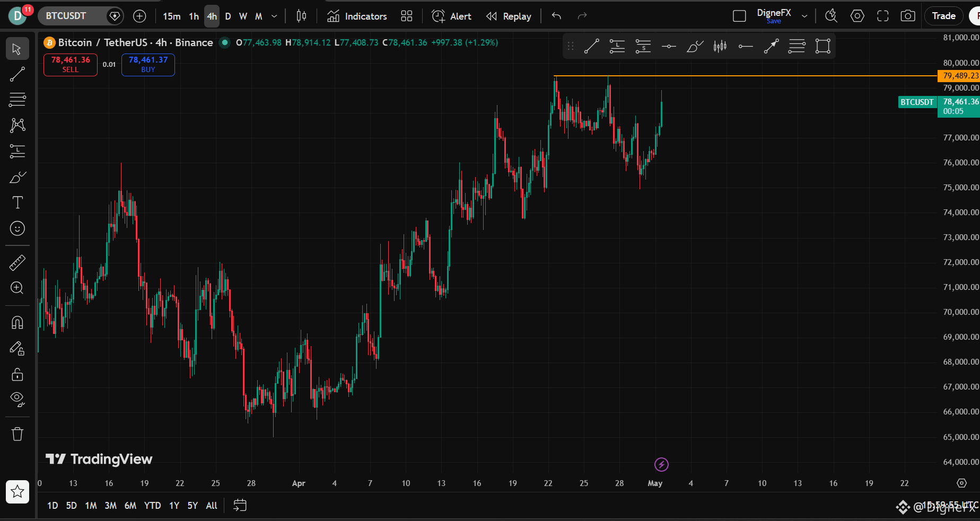Pick the Long Position tool in floating toolbar
The height and width of the screenshot is (521, 980).
click(617, 47)
